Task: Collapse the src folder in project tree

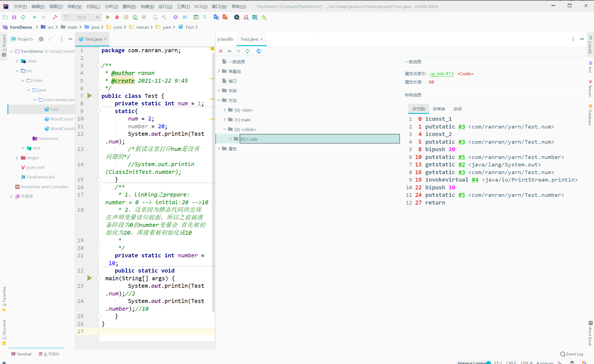Action: [17, 71]
